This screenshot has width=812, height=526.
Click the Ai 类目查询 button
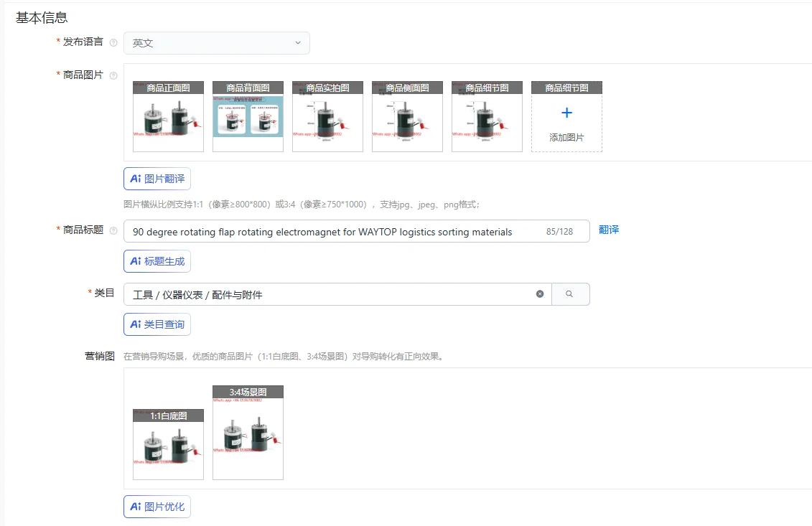click(157, 324)
